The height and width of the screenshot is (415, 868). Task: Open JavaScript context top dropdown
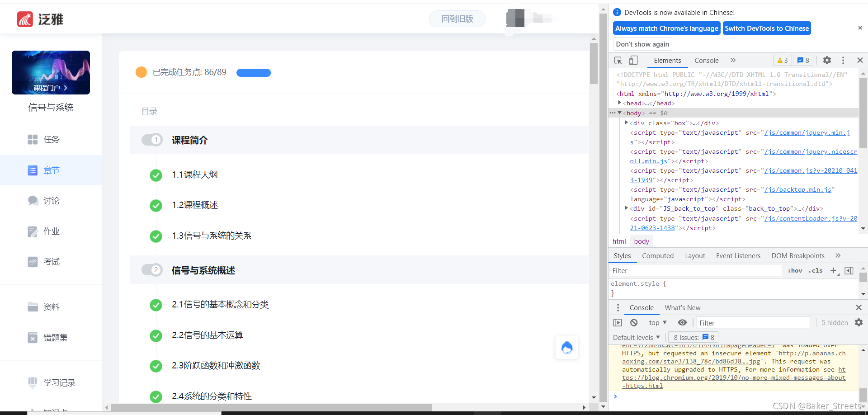click(658, 322)
